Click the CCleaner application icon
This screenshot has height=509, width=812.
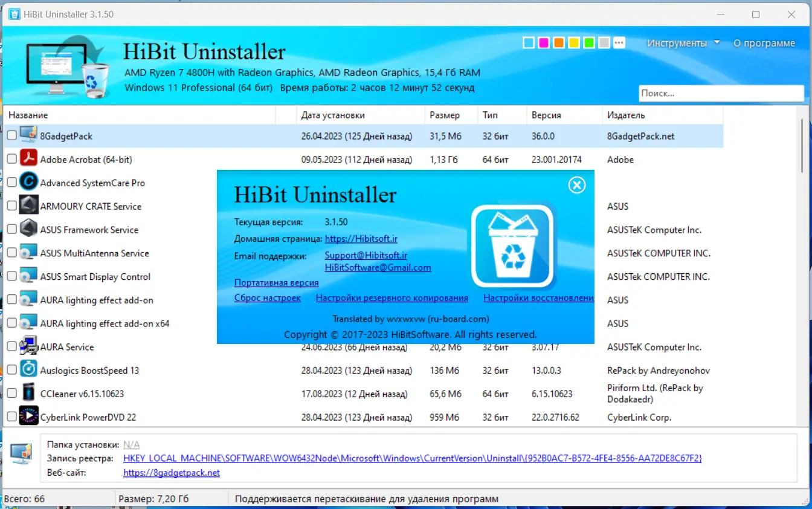click(29, 393)
